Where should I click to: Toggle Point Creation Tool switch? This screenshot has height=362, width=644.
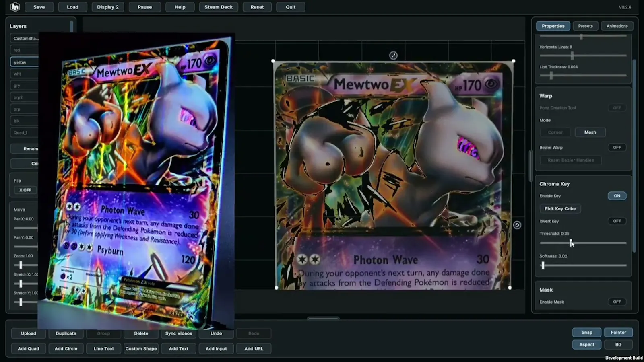tap(617, 108)
